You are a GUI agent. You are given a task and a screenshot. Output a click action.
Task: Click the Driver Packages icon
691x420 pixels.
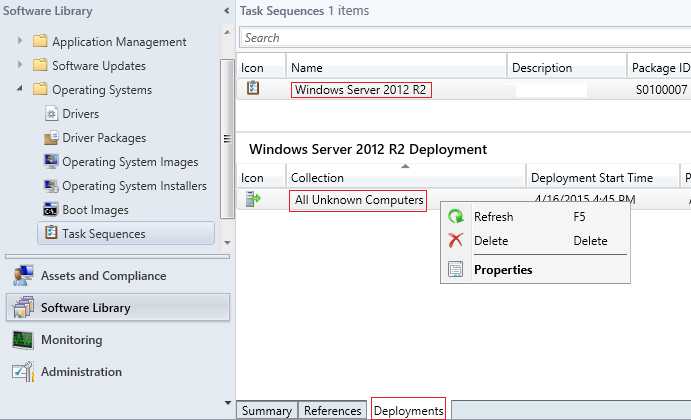point(51,138)
